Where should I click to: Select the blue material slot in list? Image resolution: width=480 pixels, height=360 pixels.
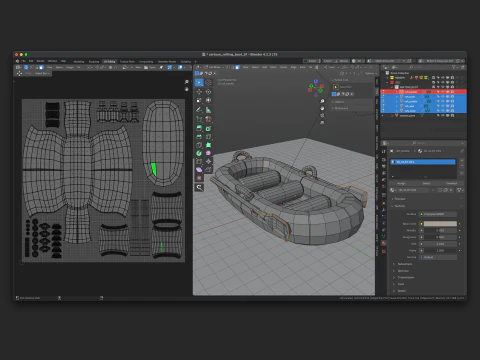click(x=423, y=162)
